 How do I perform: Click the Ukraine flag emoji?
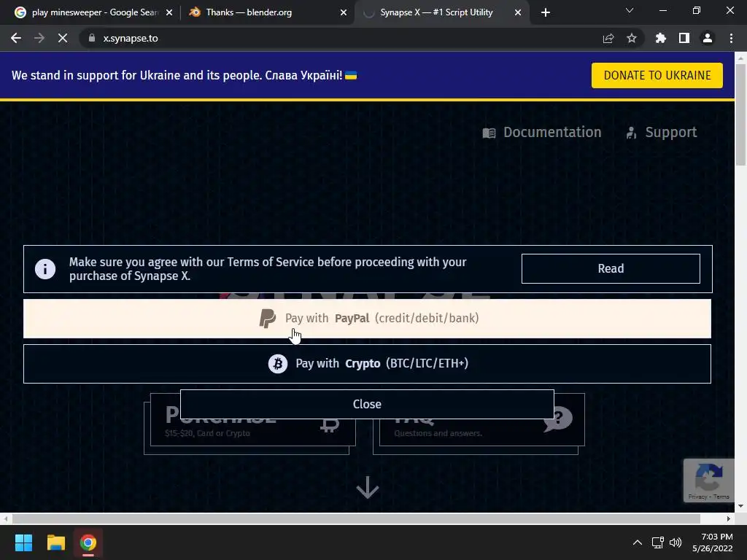point(351,75)
